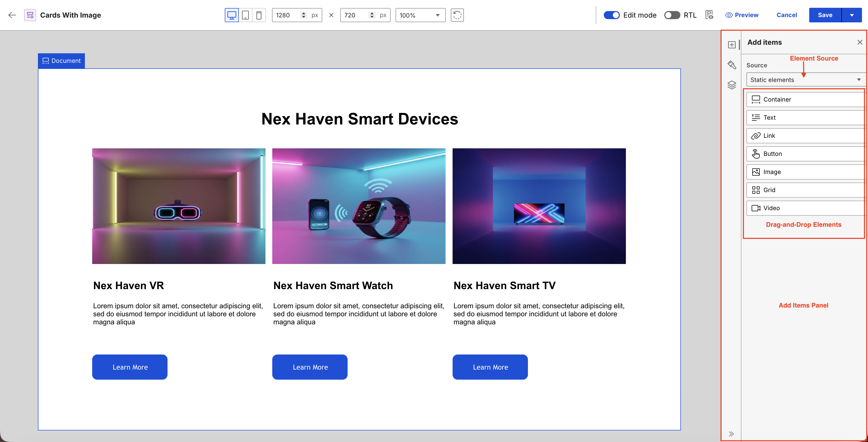Select the smart TV image

[539, 206]
